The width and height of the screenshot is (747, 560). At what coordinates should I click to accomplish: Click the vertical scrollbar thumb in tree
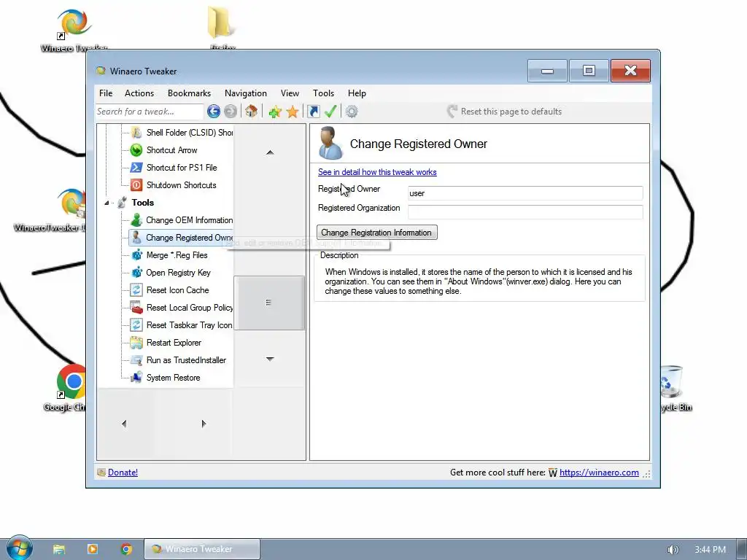coord(269,303)
